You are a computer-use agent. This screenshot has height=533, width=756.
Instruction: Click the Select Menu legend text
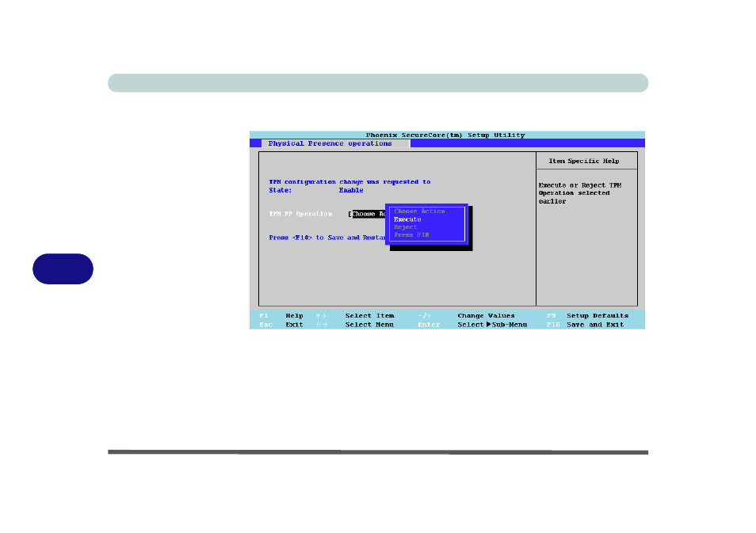[x=369, y=325]
